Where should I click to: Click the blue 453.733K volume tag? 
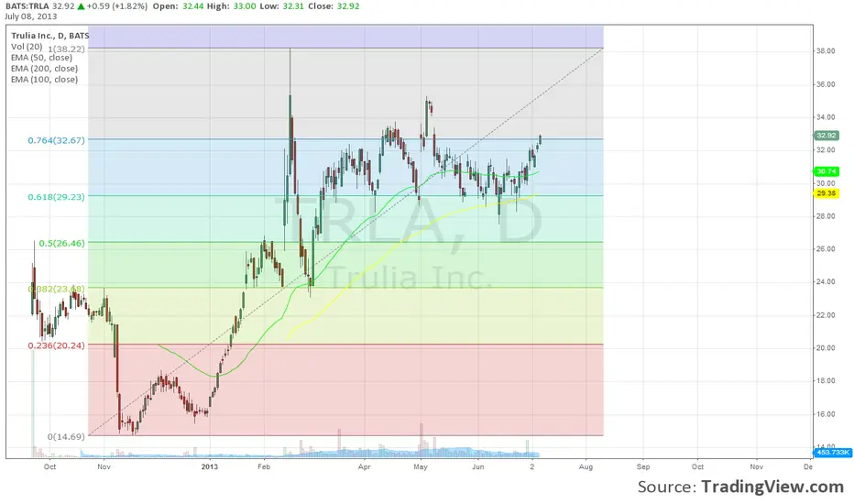click(833, 453)
